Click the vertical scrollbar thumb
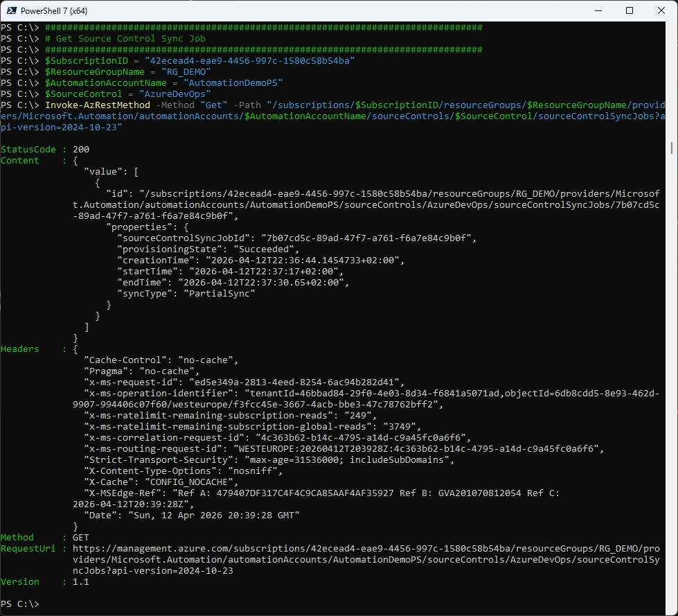 tap(672, 148)
